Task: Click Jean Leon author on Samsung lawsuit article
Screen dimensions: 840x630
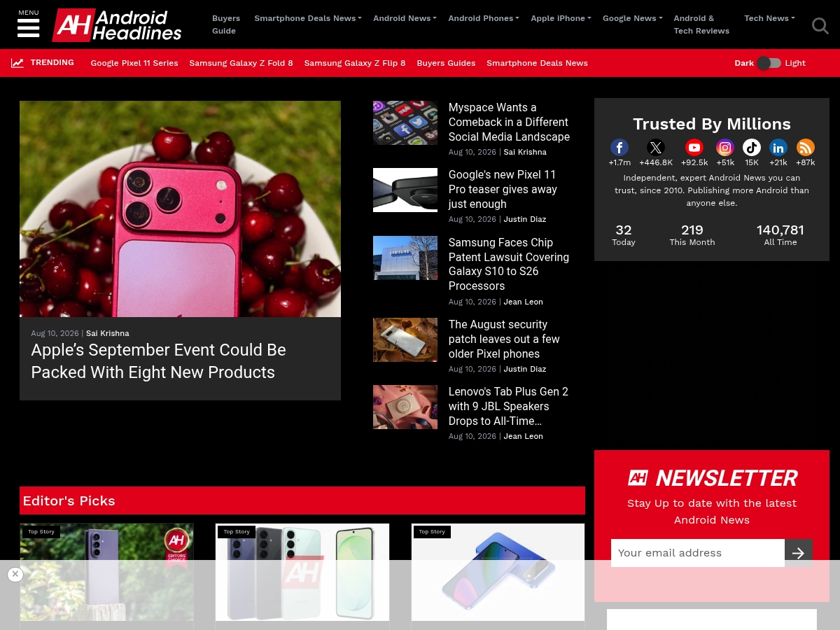Action: coord(523,302)
